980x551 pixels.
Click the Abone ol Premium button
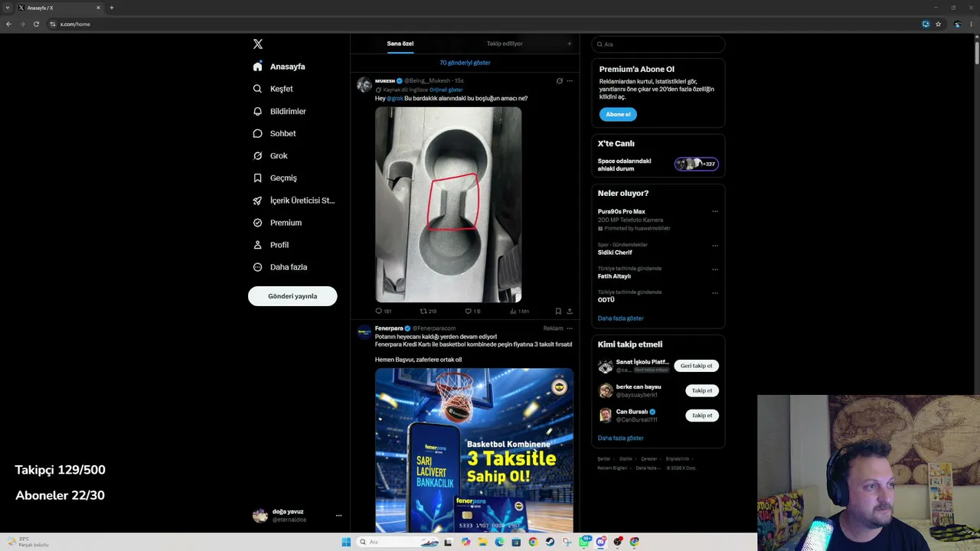[618, 115]
